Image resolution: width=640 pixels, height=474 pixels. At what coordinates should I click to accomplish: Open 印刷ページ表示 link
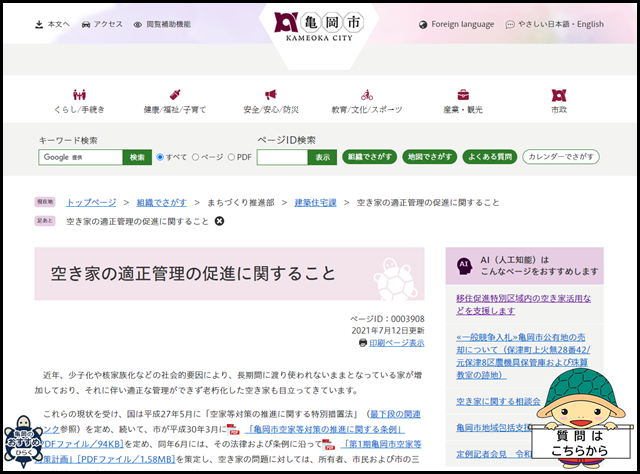(x=397, y=343)
